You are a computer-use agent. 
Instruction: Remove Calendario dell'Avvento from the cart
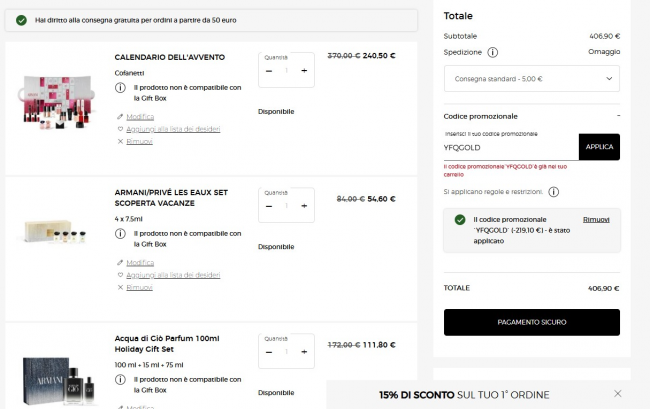pyautogui.click(x=139, y=141)
